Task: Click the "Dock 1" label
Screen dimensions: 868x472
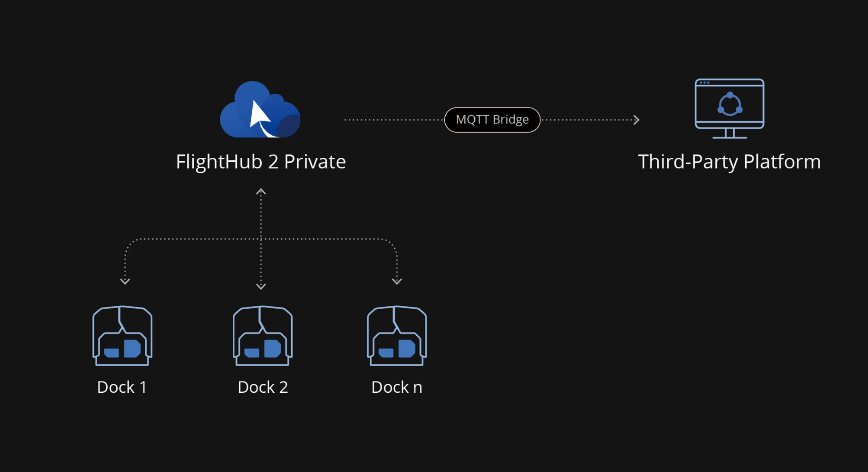Action: 122,387
